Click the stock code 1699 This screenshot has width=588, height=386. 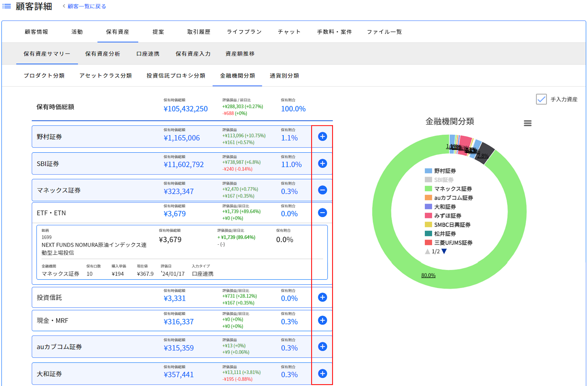(47, 237)
